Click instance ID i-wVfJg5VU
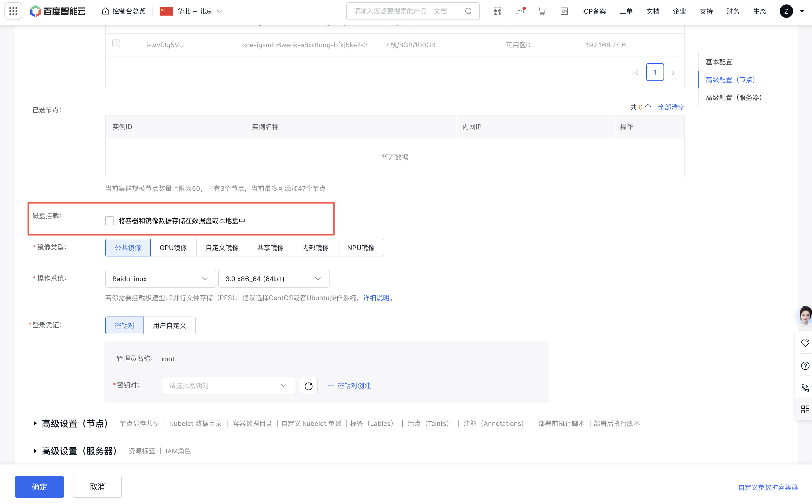This screenshot has height=504, width=812. pos(165,45)
